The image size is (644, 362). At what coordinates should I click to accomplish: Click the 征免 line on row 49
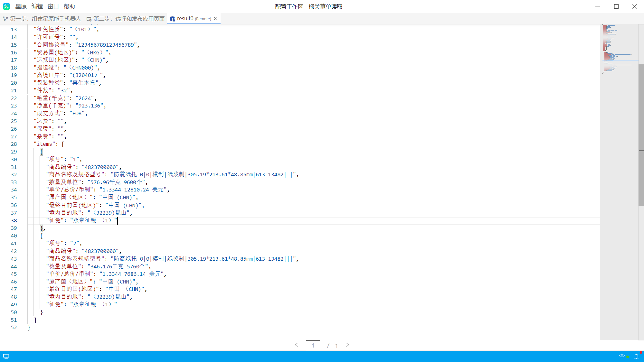pos(81,304)
